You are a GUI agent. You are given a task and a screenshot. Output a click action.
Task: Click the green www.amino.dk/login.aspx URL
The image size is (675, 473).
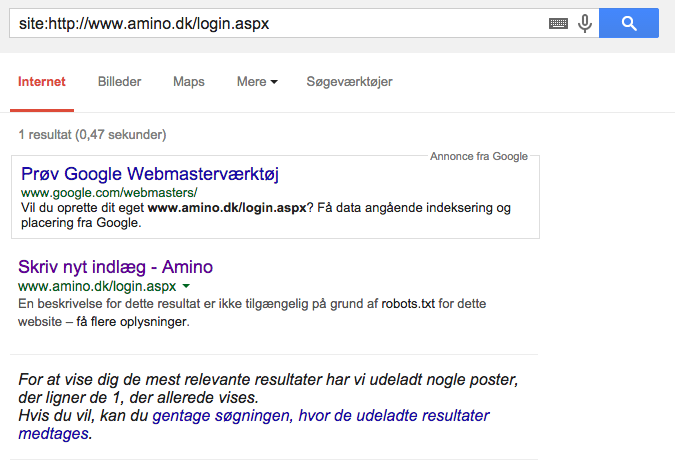click(97, 286)
